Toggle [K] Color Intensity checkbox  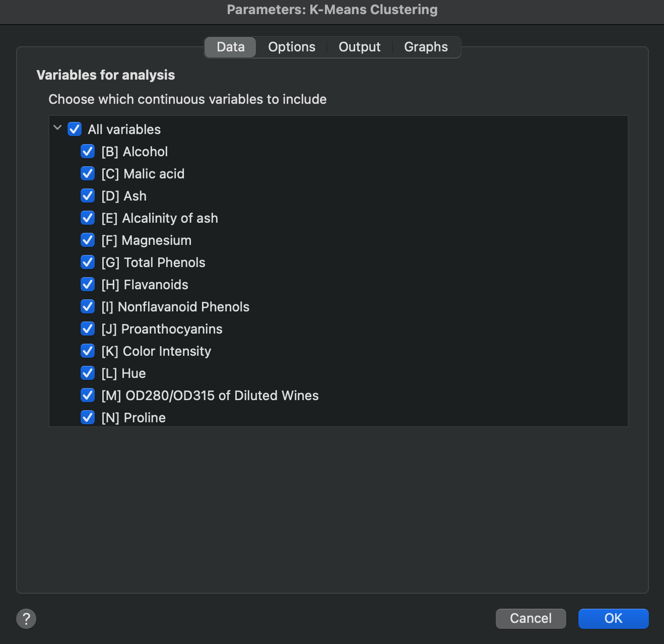88,351
